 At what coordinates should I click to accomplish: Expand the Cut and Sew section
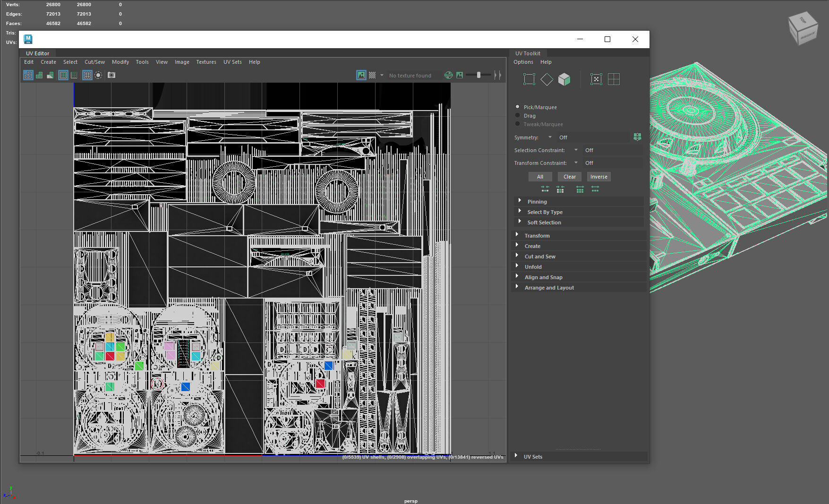[540, 256]
